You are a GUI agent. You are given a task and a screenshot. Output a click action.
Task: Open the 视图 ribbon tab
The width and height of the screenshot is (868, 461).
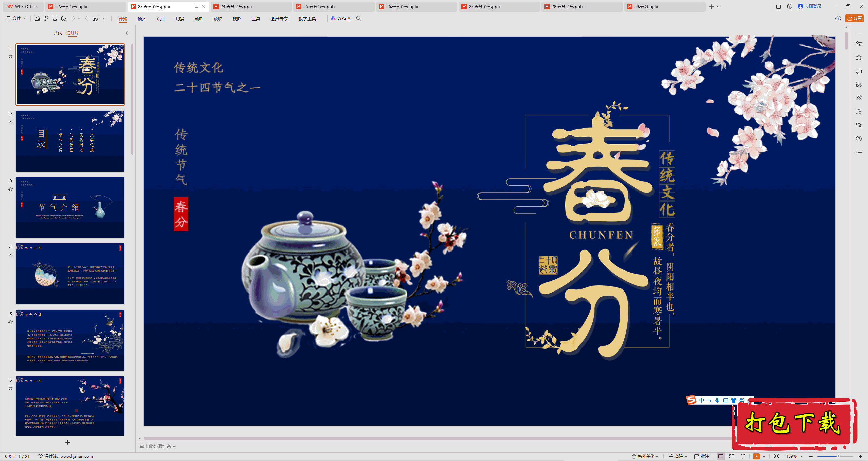[x=237, y=19]
